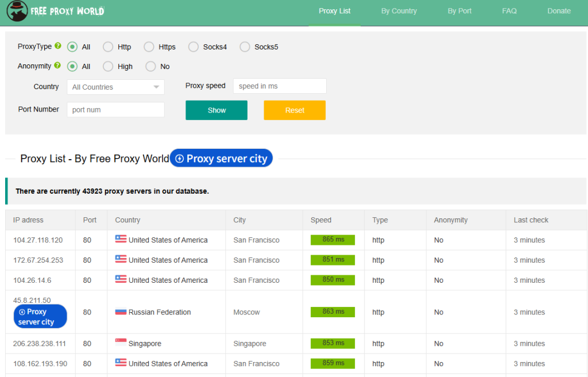This screenshot has width=588, height=377.
Task: Open the Donate page
Action: pos(559,11)
